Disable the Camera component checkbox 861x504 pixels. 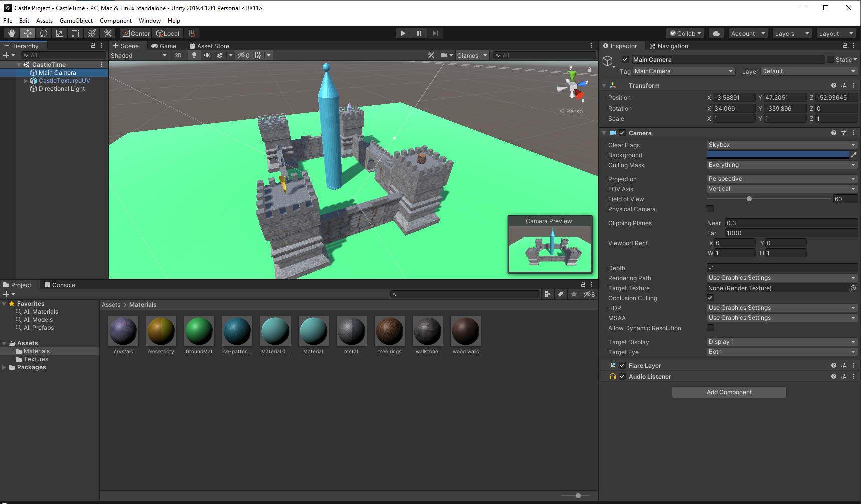pos(622,133)
